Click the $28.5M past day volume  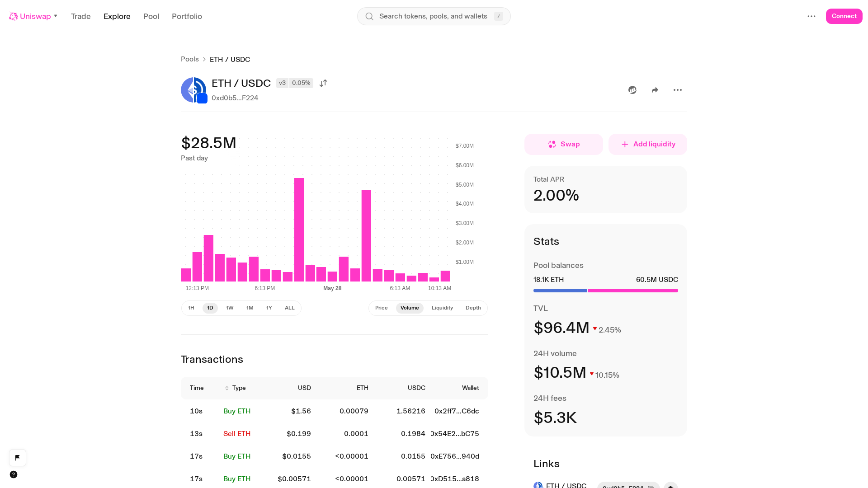coord(209,143)
